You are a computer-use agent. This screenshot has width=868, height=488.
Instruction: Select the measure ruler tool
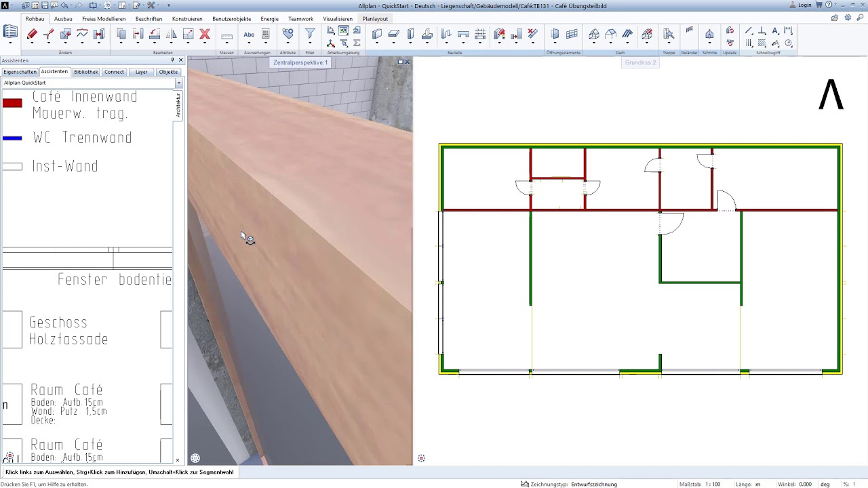coord(227,36)
